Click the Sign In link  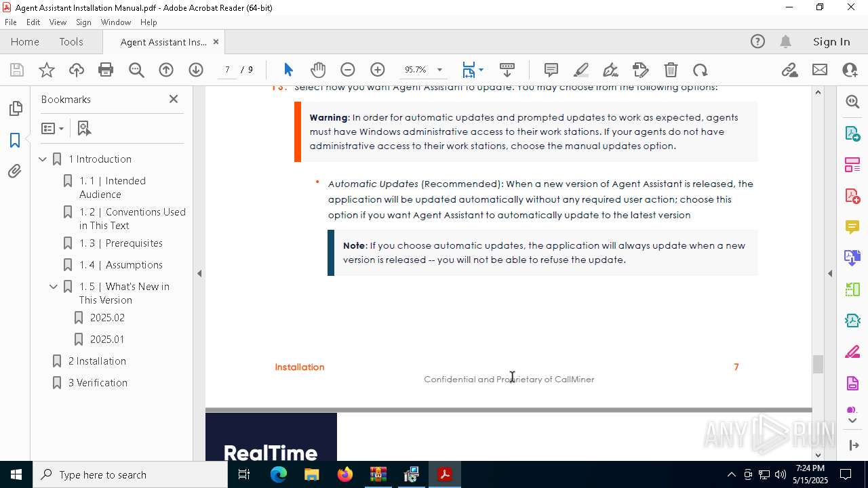(831, 41)
